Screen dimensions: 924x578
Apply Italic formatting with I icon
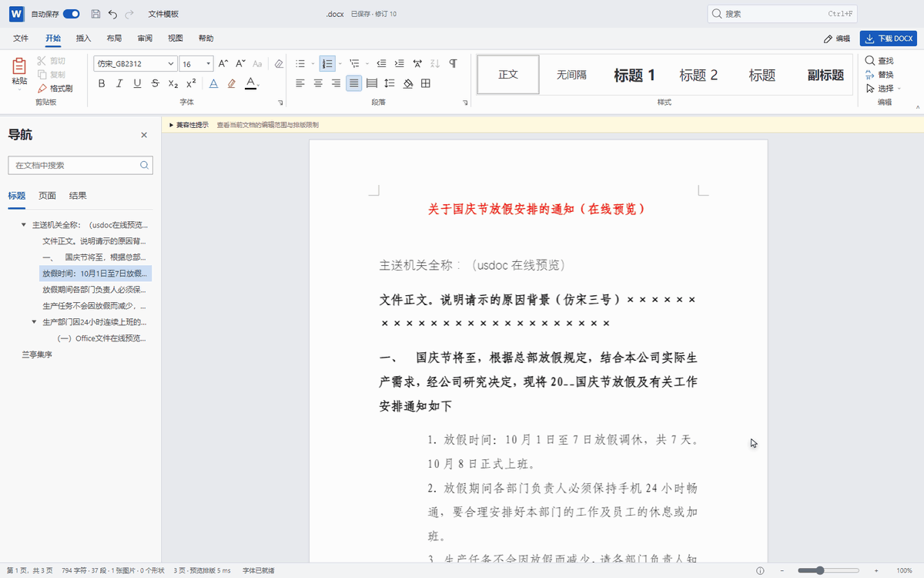pos(119,83)
